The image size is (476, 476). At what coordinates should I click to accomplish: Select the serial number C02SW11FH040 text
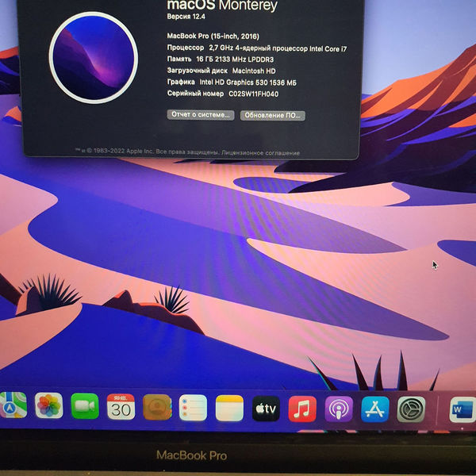point(254,94)
